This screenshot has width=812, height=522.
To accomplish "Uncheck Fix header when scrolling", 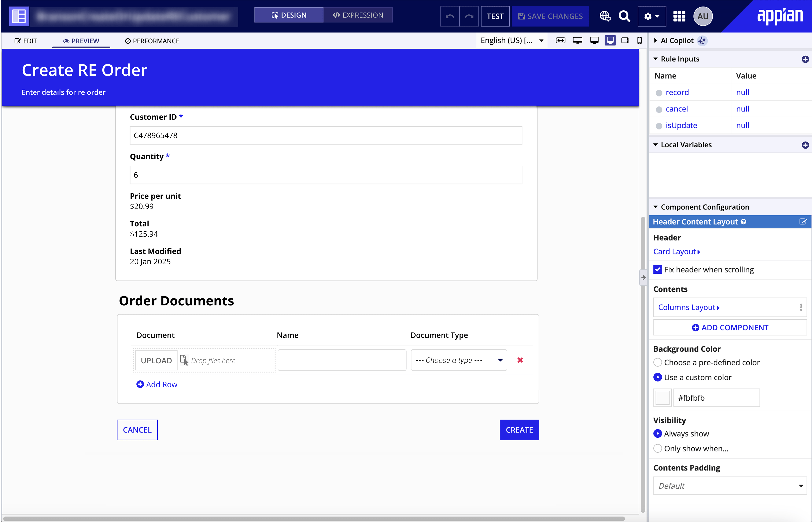I will 658,269.
